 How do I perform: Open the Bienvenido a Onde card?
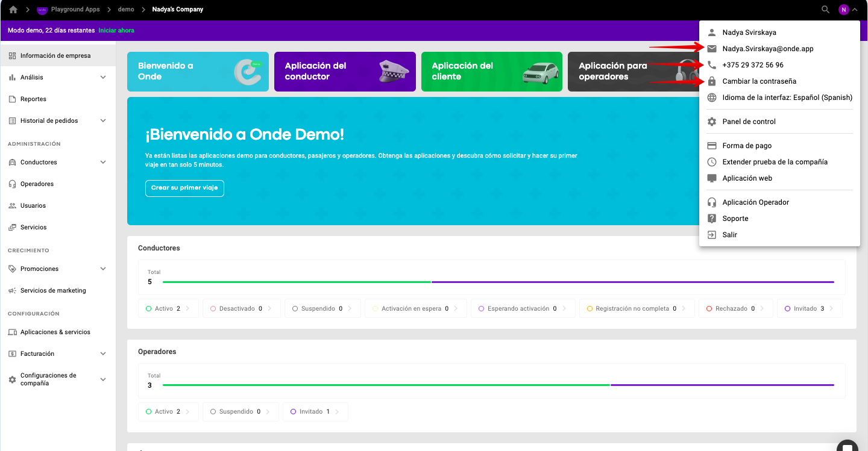[198, 72]
